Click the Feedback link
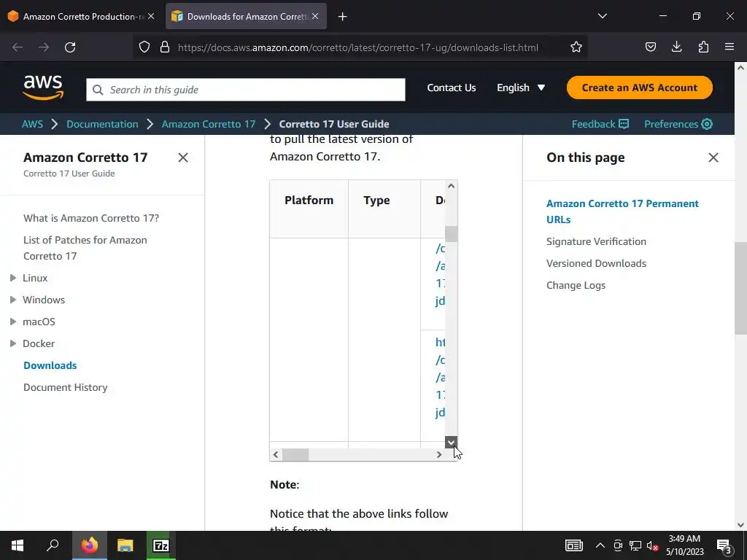The image size is (747, 560). (x=600, y=124)
